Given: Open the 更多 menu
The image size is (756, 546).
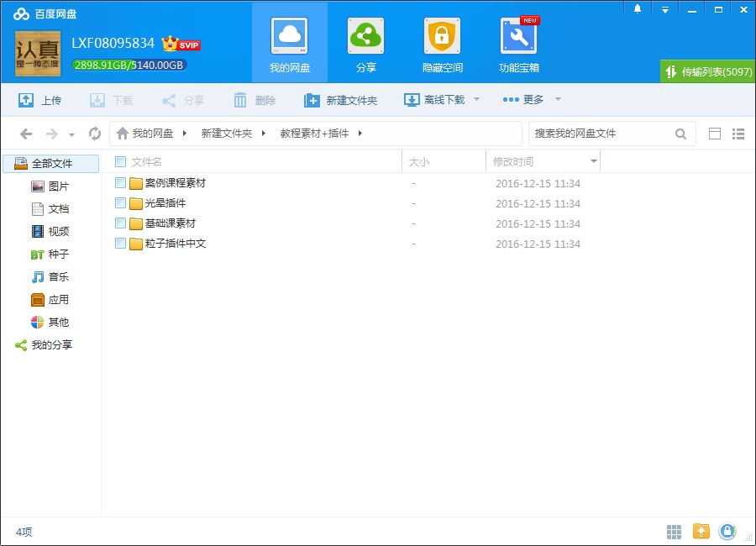Looking at the screenshot, I should pos(523,100).
